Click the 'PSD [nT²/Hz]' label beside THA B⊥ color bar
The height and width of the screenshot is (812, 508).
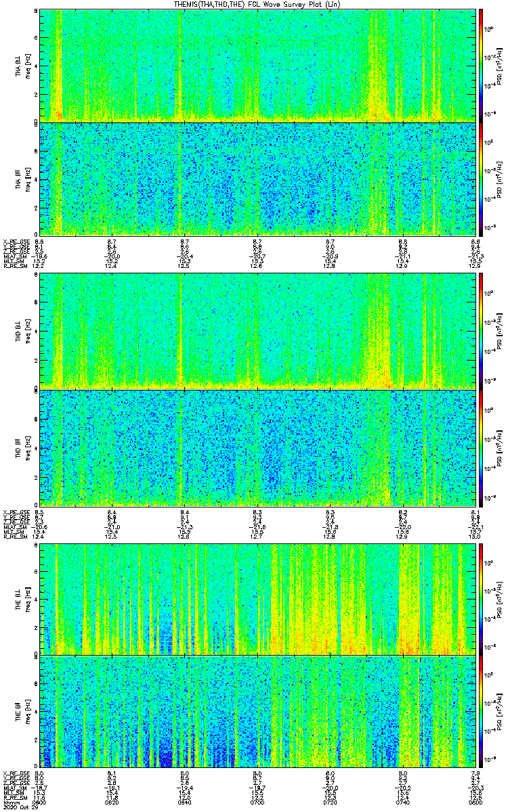[501, 65]
